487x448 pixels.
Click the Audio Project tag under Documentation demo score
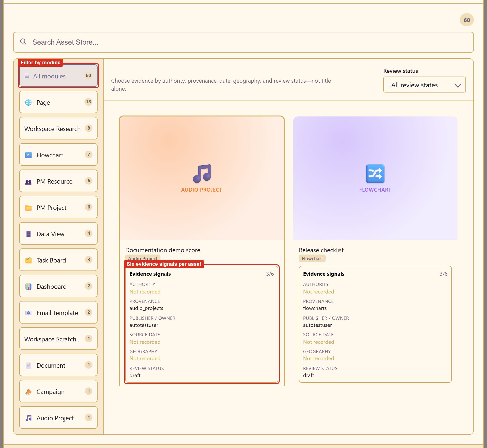click(143, 259)
